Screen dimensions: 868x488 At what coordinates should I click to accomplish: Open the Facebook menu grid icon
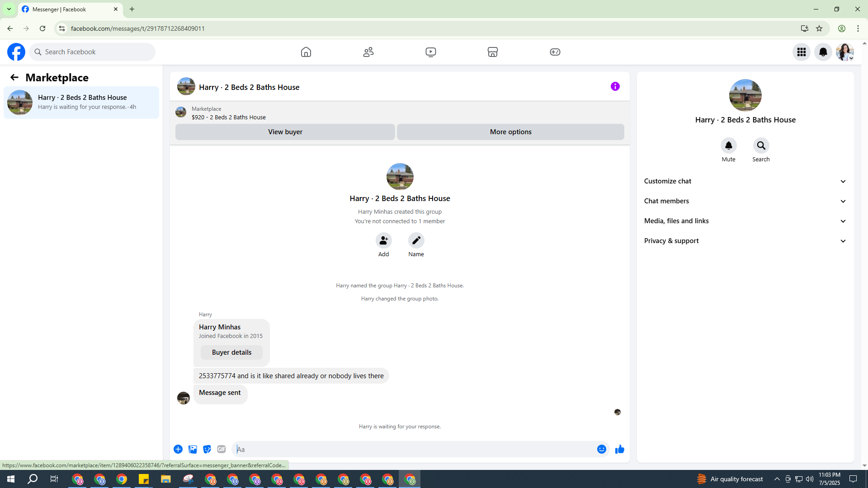pos(802,52)
